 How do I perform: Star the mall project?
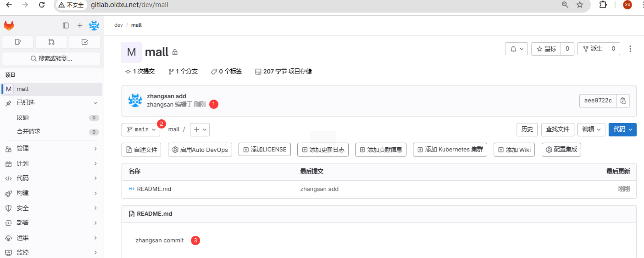click(x=546, y=49)
